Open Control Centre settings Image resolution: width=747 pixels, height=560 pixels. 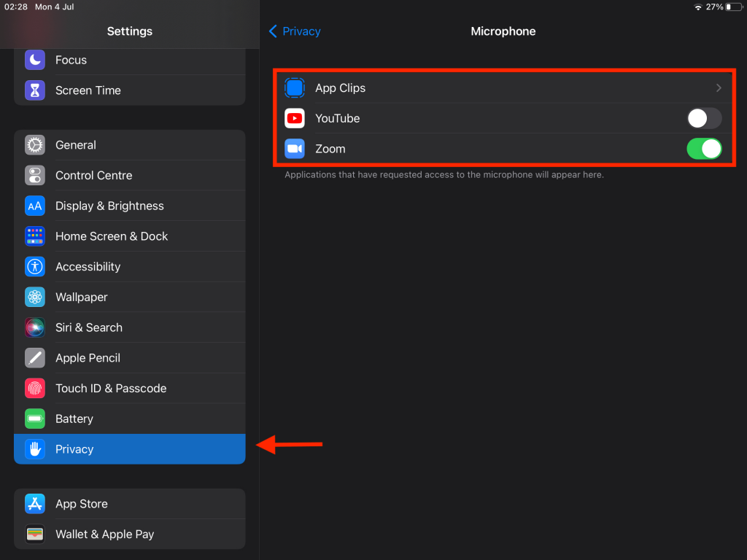tap(130, 175)
